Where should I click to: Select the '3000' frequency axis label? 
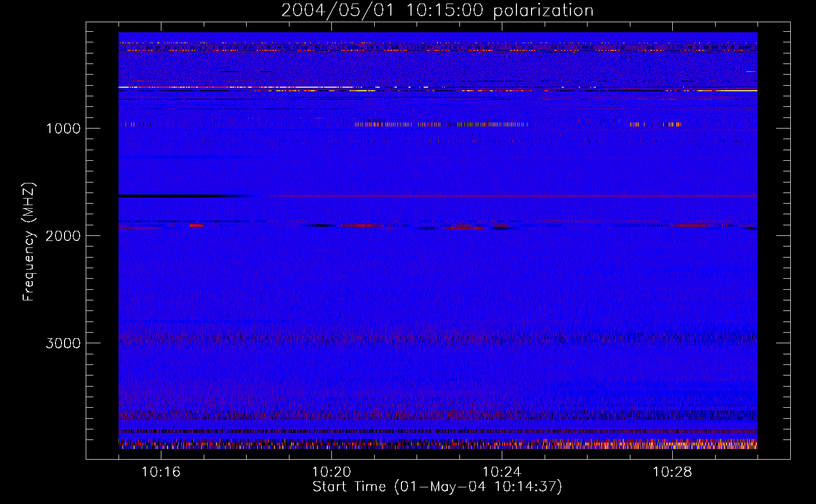coord(63,343)
